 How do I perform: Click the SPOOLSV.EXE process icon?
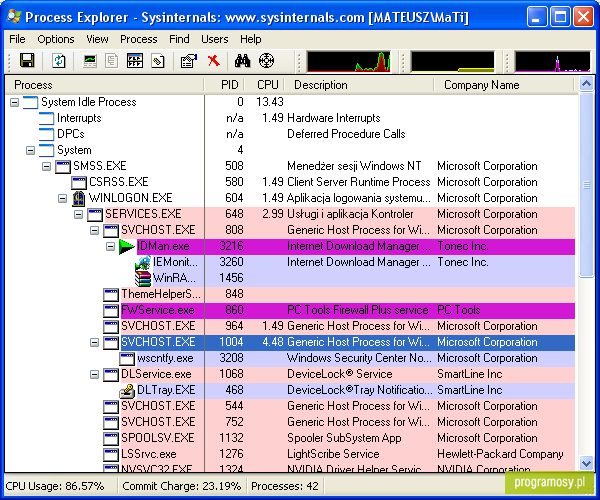(111, 438)
